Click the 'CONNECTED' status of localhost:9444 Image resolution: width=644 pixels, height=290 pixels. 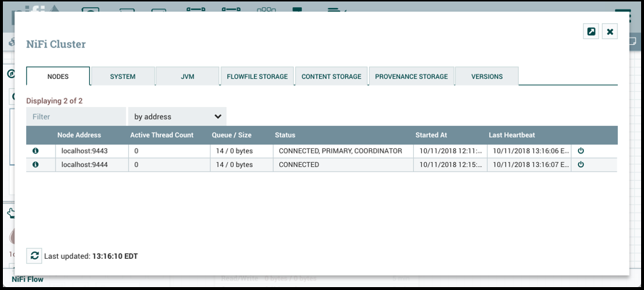344,165
